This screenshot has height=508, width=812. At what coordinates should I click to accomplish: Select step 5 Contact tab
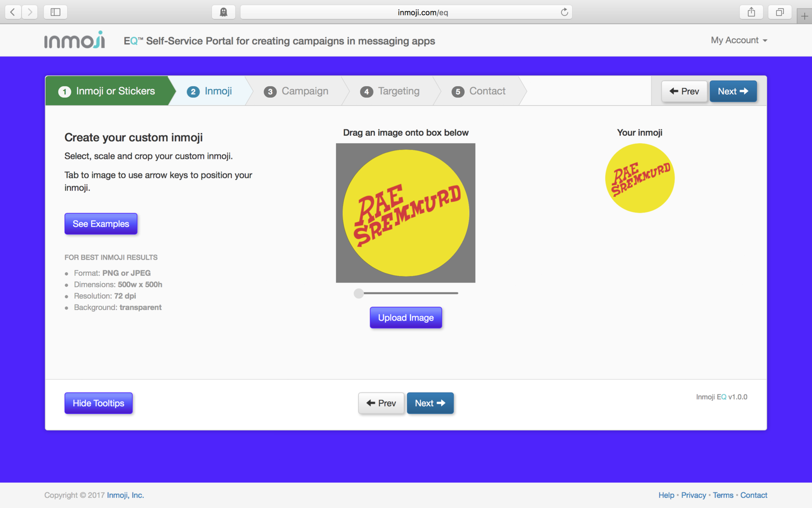click(479, 91)
